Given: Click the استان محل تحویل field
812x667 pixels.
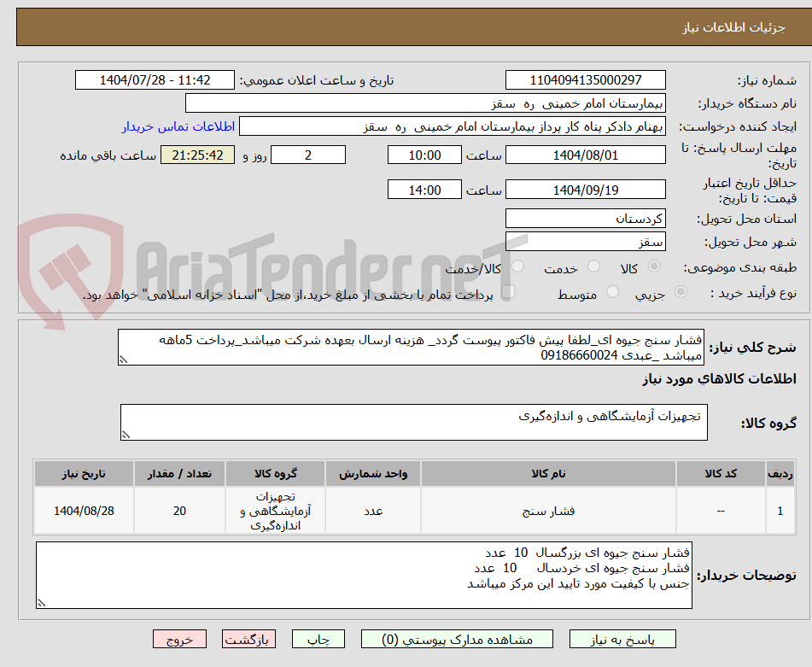Looking at the screenshot, I should 586,218.
